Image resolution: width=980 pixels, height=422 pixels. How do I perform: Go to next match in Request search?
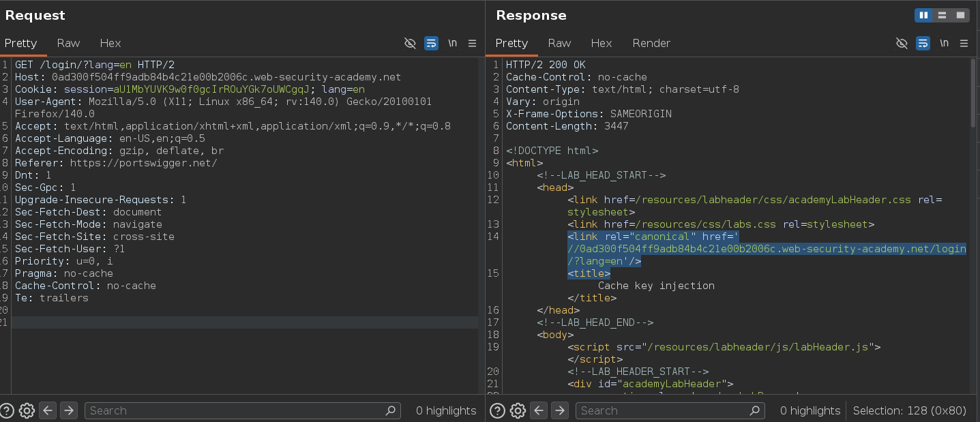tap(68, 410)
